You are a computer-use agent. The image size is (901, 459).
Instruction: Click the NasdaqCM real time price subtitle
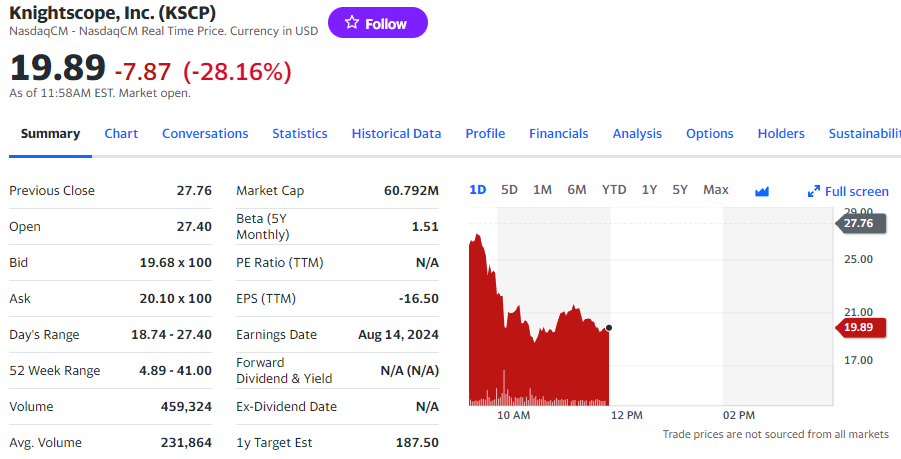(x=164, y=31)
